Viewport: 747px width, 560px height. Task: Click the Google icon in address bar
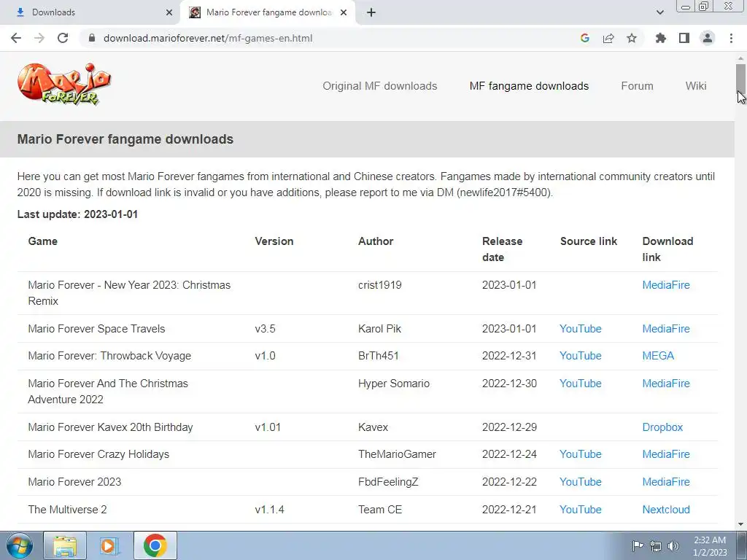585,38
